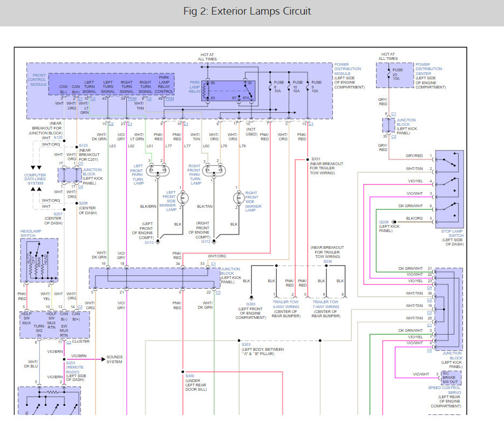The width and height of the screenshot is (504, 429).
Task: Open the S123 splice link
Action: tap(83, 146)
